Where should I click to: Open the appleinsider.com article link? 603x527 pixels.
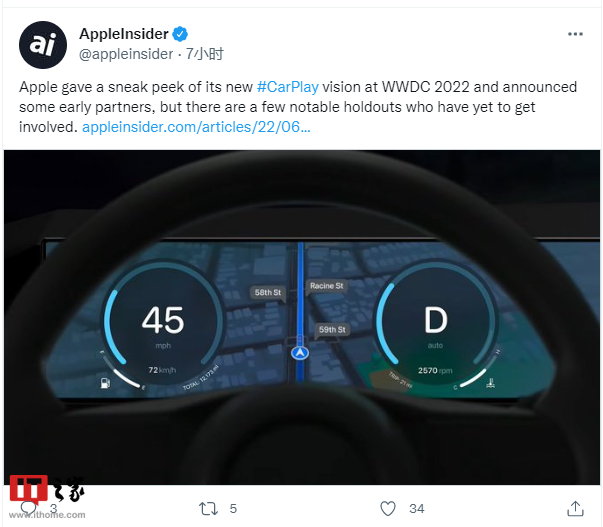tap(196, 127)
